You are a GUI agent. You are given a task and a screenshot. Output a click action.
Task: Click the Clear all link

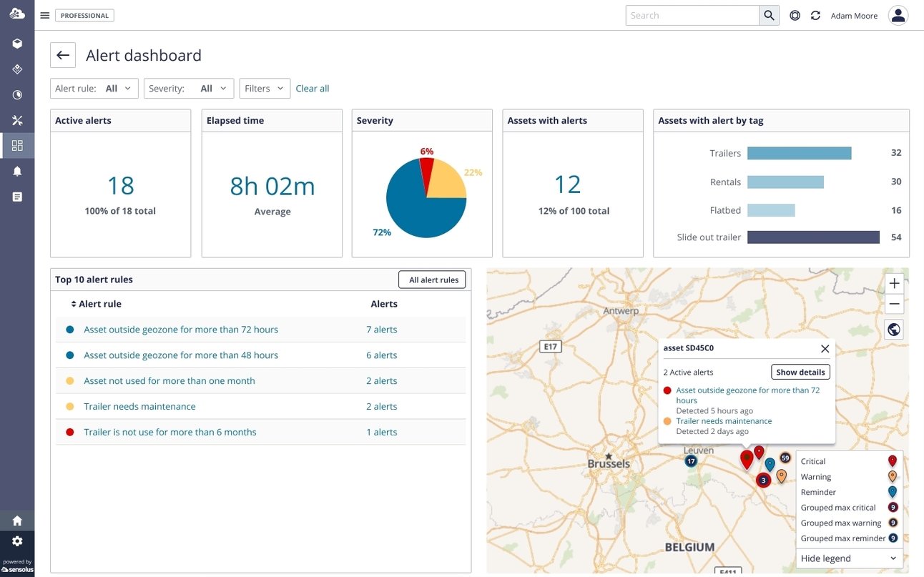coord(313,89)
